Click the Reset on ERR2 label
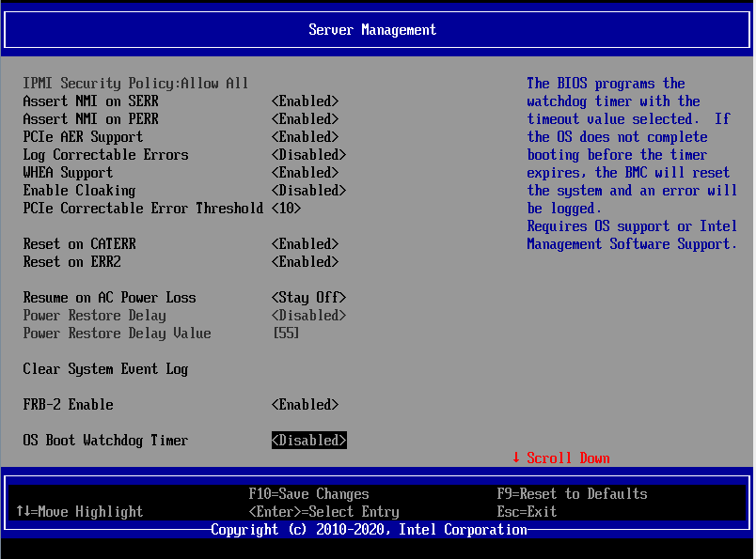The image size is (756, 559). (71, 262)
